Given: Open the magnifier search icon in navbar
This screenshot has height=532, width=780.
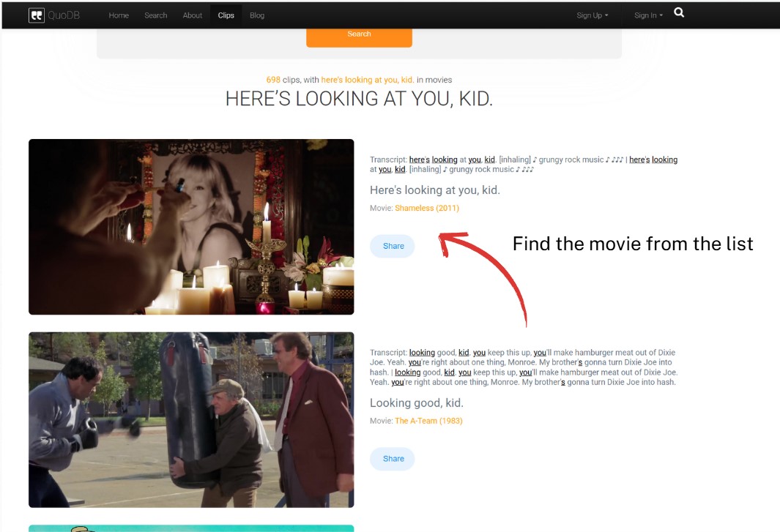Looking at the screenshot, I should (679, 13).
